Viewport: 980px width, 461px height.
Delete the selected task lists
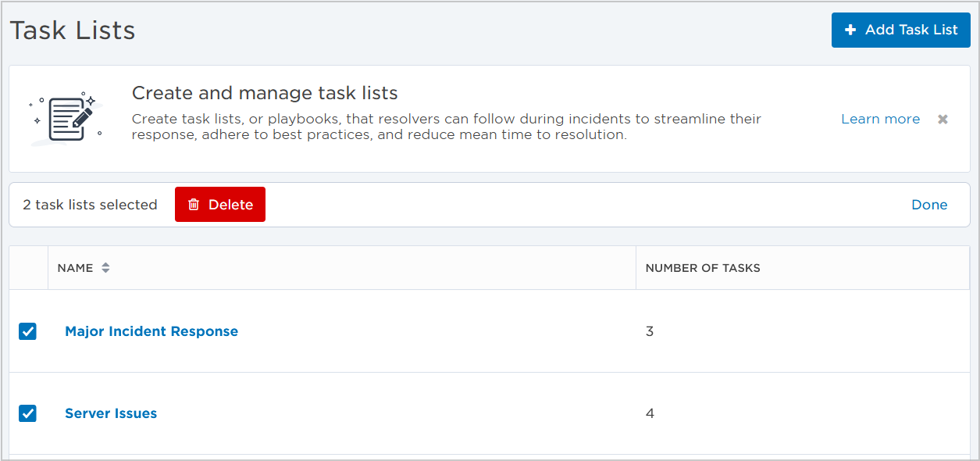220,204
